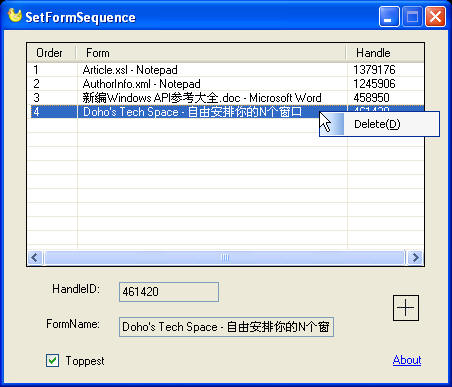Click the Form column header
Image resolution: width=452 pixels, height=387 pixels.
[x=211, y=53]
